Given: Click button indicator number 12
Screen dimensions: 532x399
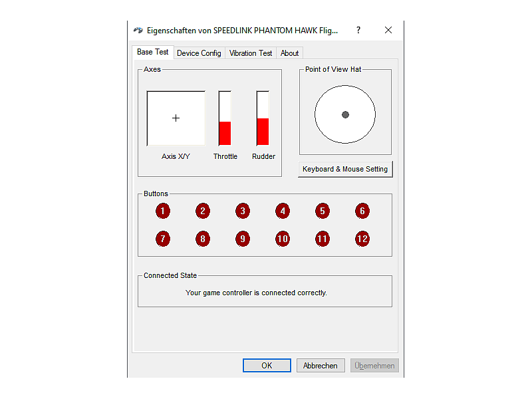Looking at the screenshot, I should (362, 239).
